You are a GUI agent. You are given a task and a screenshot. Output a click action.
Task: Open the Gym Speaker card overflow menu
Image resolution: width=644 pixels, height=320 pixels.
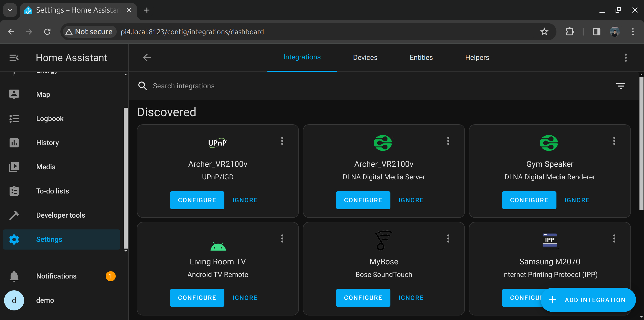(x=614, y=141)
